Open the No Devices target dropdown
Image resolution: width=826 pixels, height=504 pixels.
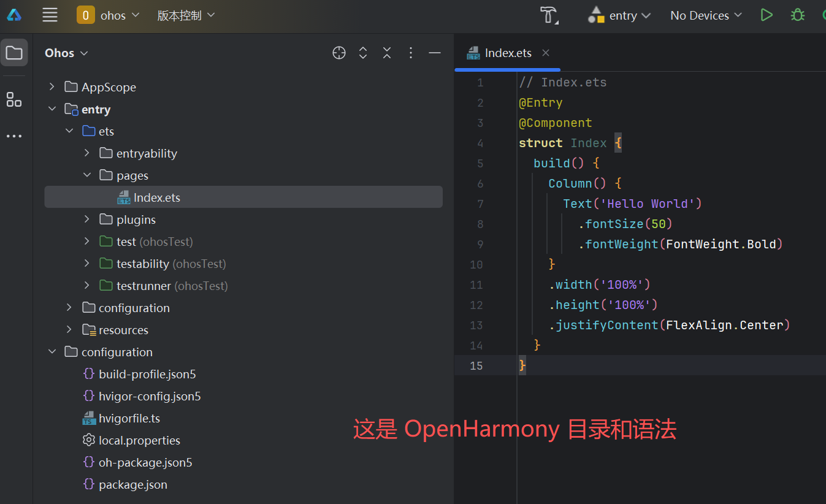(705, 15)
